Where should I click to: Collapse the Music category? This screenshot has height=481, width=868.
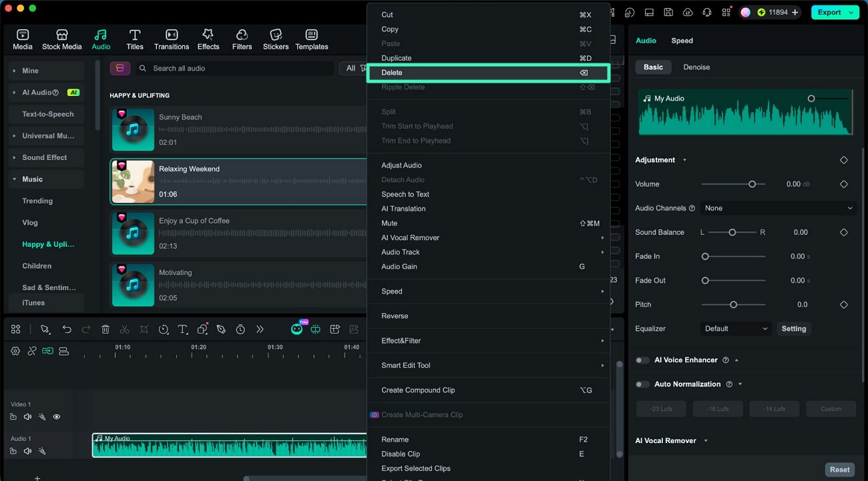[x=14, y=179]
